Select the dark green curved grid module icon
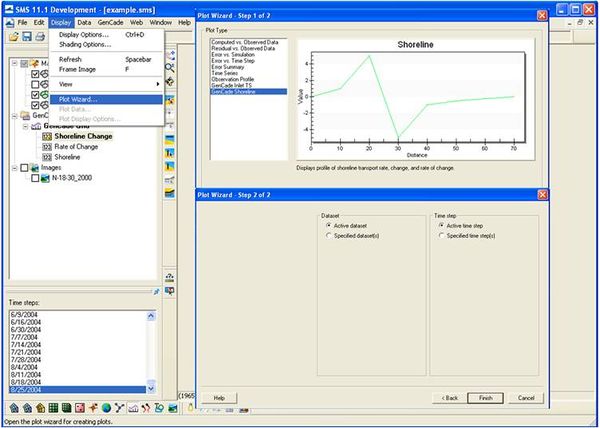The width and height of the screenshot is (600, 428). coord(67,408)
